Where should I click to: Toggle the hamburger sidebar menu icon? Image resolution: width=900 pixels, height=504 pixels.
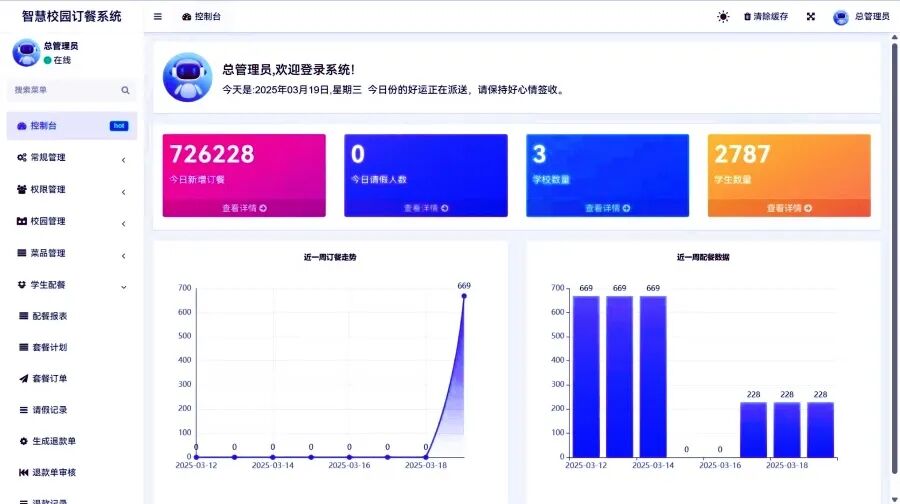[157, 17]
